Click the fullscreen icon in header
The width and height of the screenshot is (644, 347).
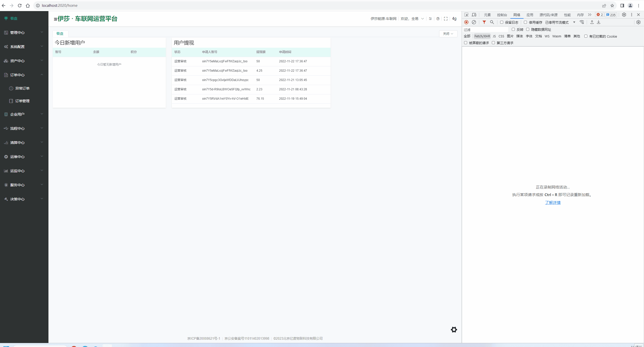click(x=446, y=19)
